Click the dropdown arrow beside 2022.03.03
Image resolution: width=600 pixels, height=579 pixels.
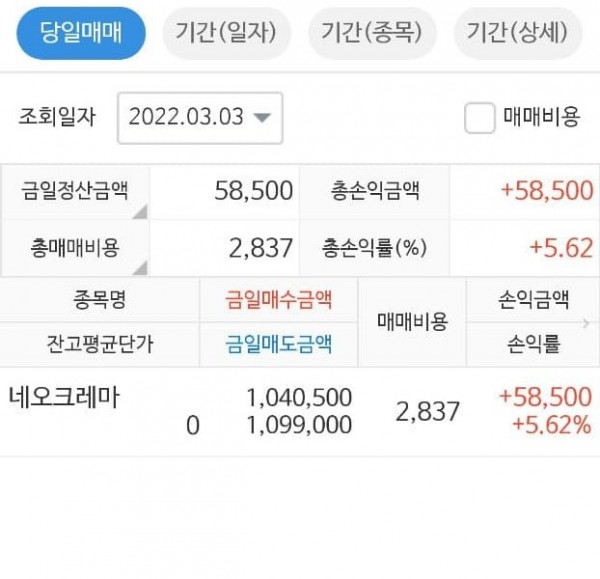(x=262, y=117)
